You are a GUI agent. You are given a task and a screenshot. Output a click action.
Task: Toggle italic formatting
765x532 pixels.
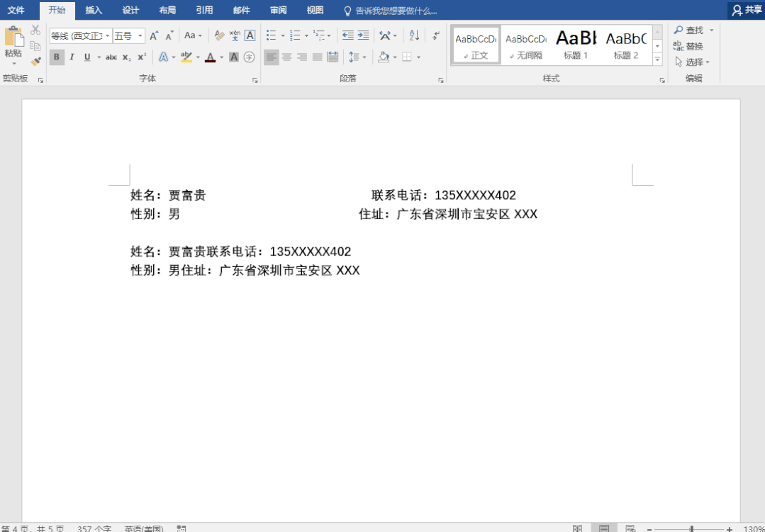click(x=72, y=57)
